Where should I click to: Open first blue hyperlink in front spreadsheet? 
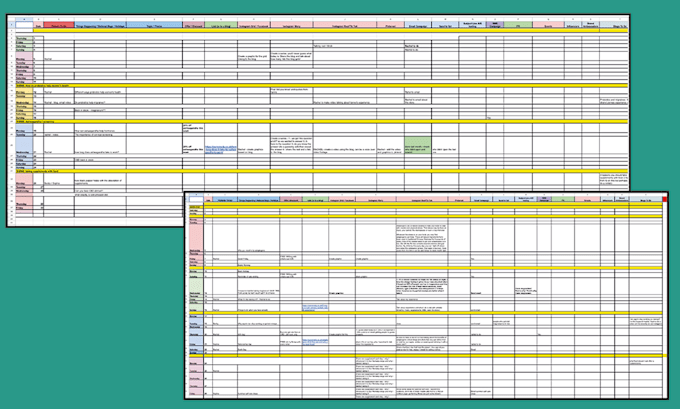[x=315, y=308]
